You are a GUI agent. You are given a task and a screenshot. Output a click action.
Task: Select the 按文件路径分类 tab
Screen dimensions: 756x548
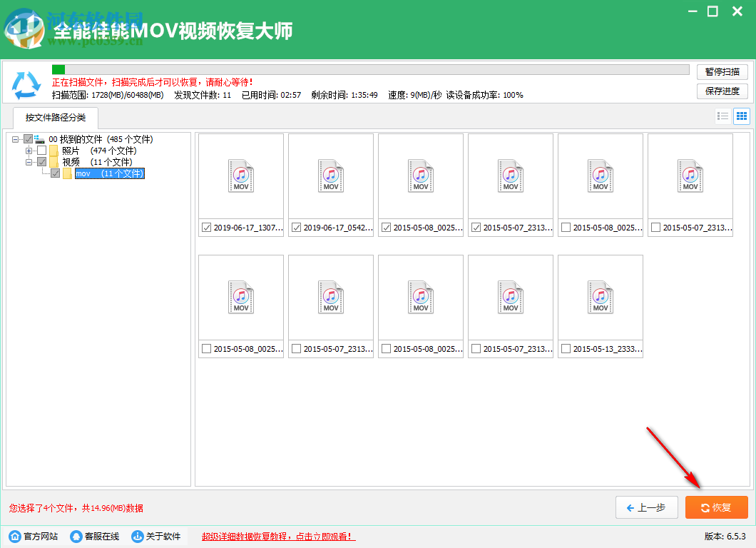click(x=56, y=118)
